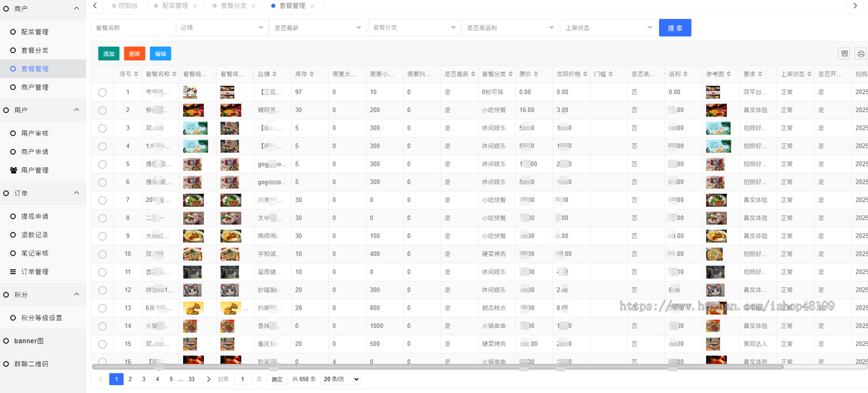Click the orange 删除 button
Screen dimensions: 868x393
(x=135, y=54)
